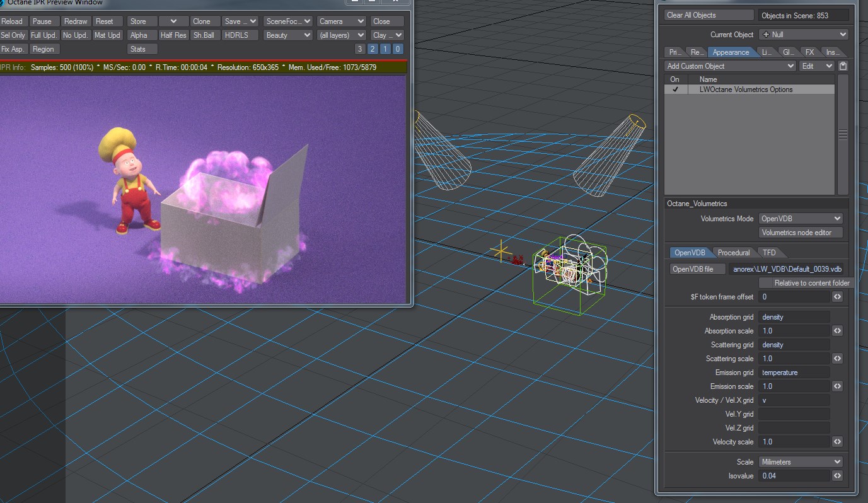The height and width of the screenshot is (503, 868).
Task: Open the Current Object dropdown
Action: [x=804, y=35]
